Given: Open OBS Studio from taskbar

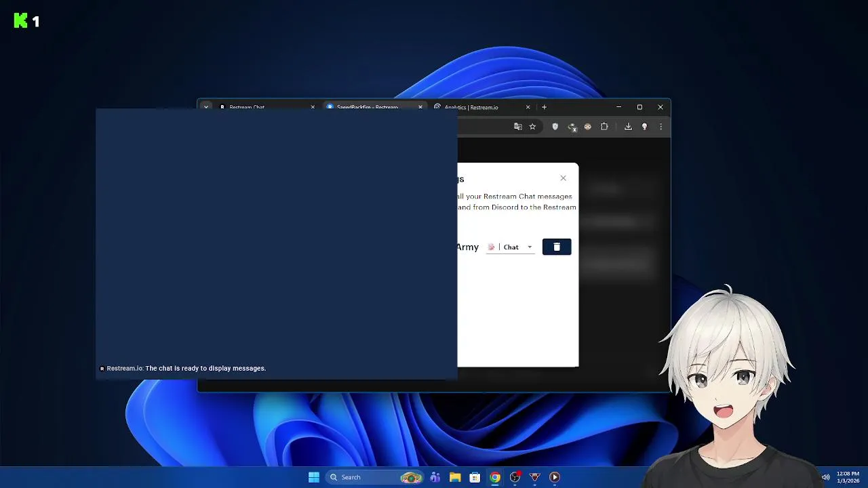Looking at the screenshot, I should coord(515,477).
